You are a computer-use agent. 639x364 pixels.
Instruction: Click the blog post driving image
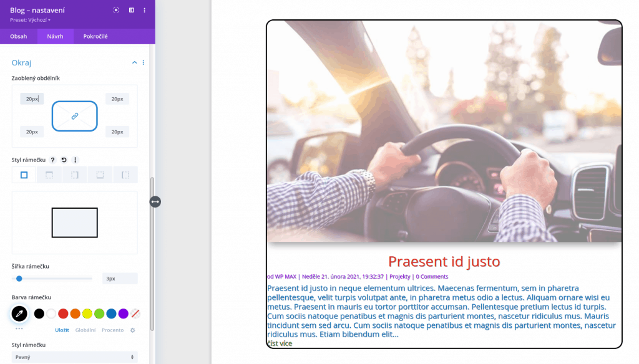pyautogui.click(x=444, y=131)
